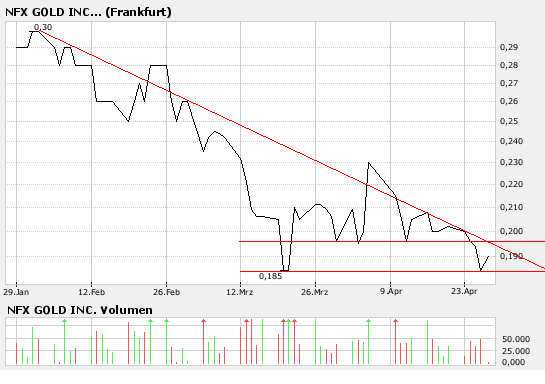Click the '0,200' price axis value

511,231
